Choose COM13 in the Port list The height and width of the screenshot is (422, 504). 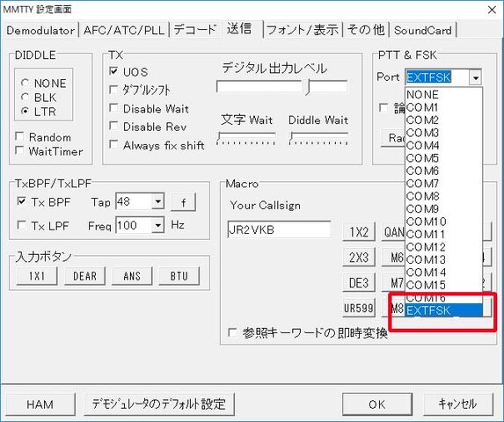(x=443, y=259)
